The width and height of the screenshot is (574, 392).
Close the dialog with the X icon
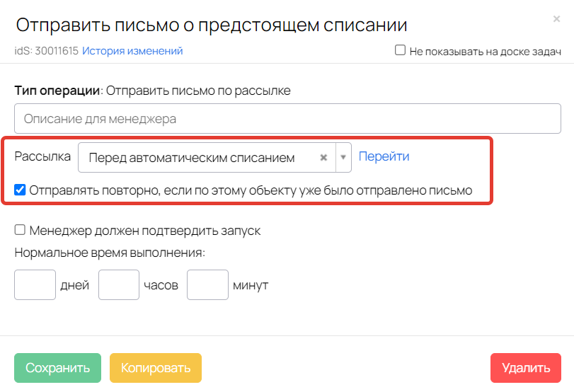(x=556, y=18)
